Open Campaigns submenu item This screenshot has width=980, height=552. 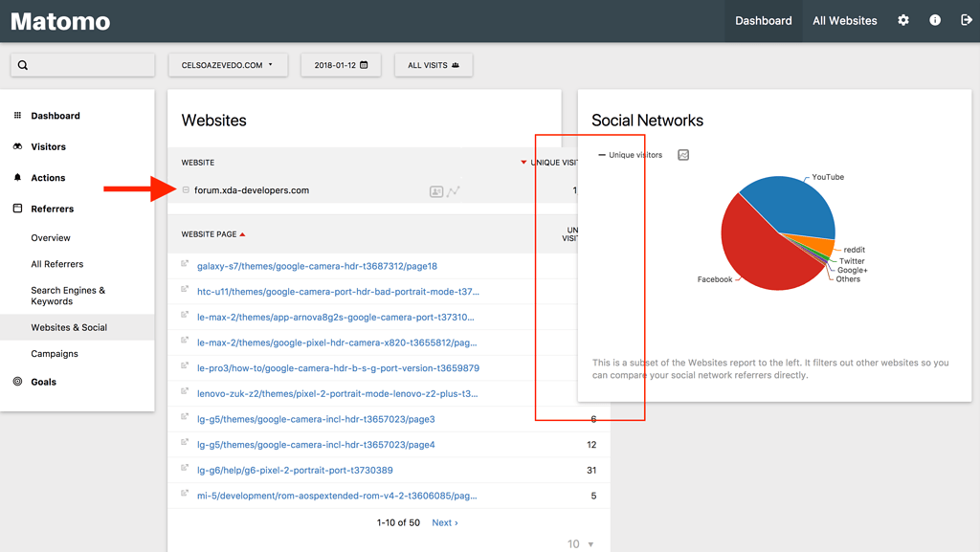(x=55, y=353)
